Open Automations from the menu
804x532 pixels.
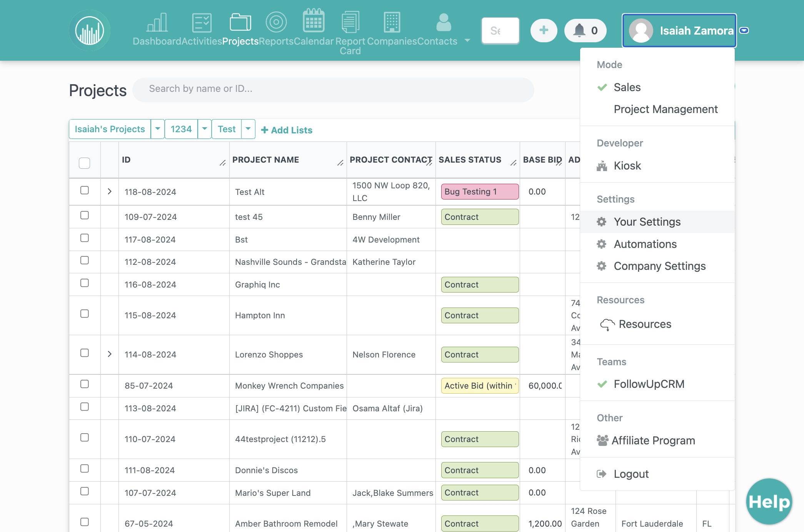657,244
